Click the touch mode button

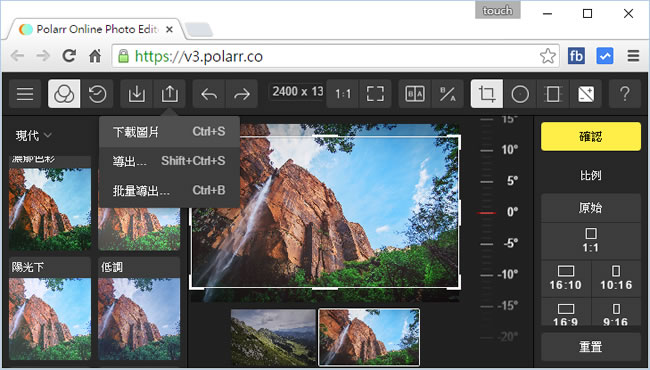tap(497, 10)
